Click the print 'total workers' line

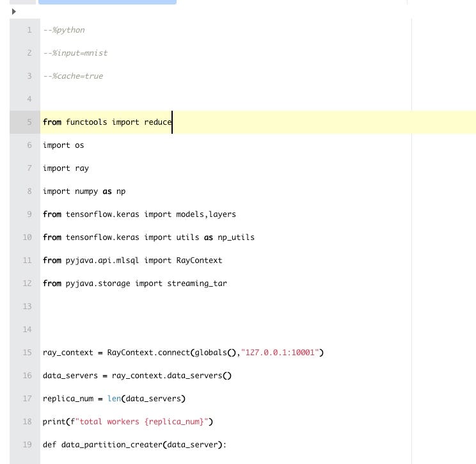pos(128,422)
